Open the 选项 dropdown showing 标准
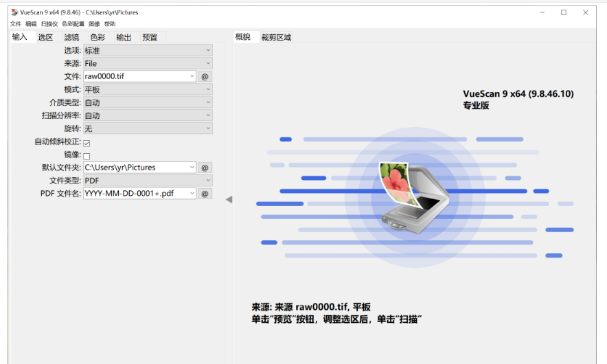The width and height of the screenshot is (607, 364). click(x=148, y=50)
